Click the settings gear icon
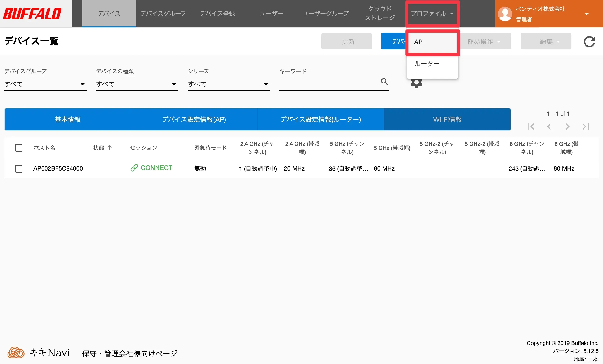The height and width of the screenshot is (364, 603). [416, 84]
